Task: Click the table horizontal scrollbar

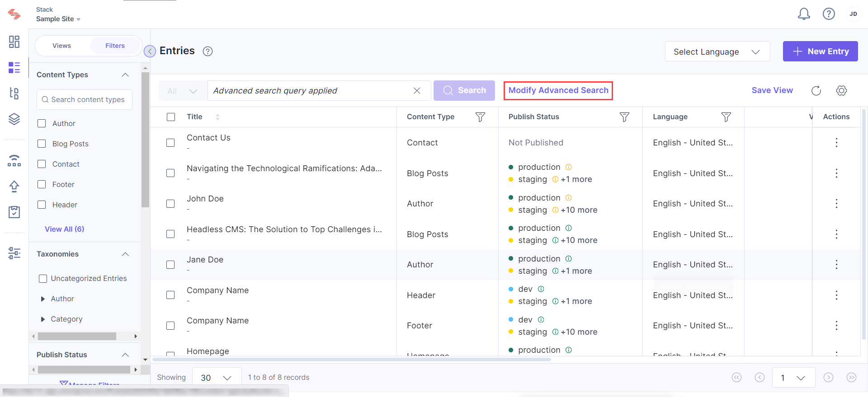Action: tap(352, 360)
